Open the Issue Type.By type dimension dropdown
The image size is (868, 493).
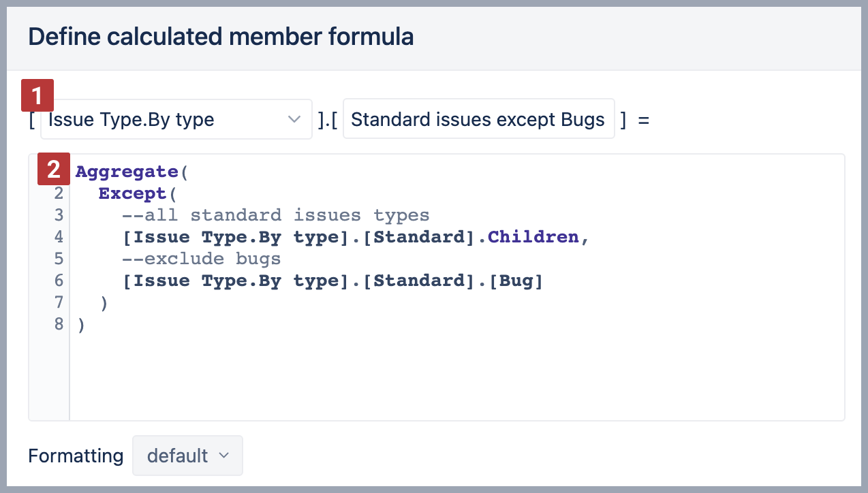coord(176,120)
